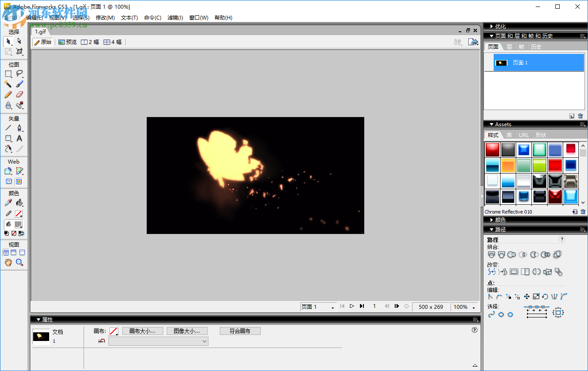
Task: Pick the Magic Wand tool
Action: tap(8, 84)
